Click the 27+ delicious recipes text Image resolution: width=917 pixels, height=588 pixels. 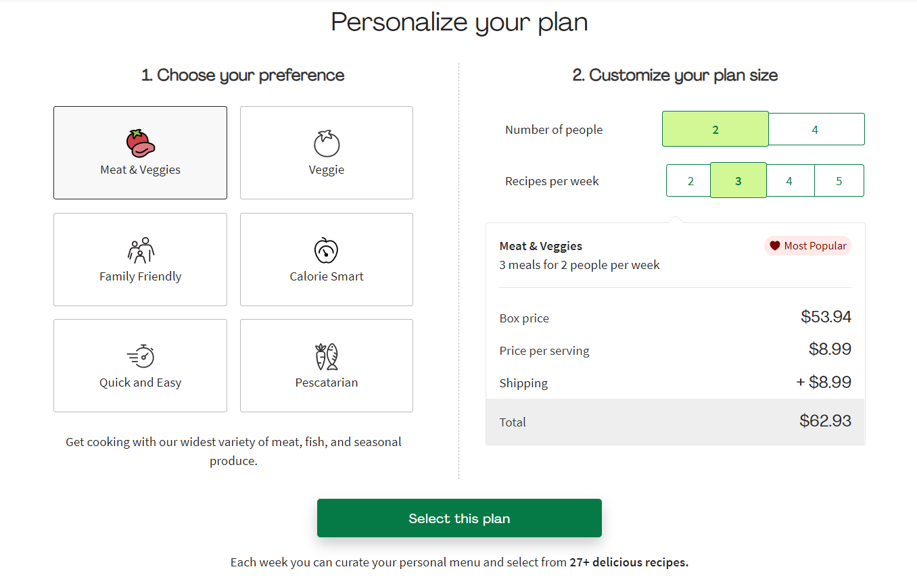click(628, 562)
